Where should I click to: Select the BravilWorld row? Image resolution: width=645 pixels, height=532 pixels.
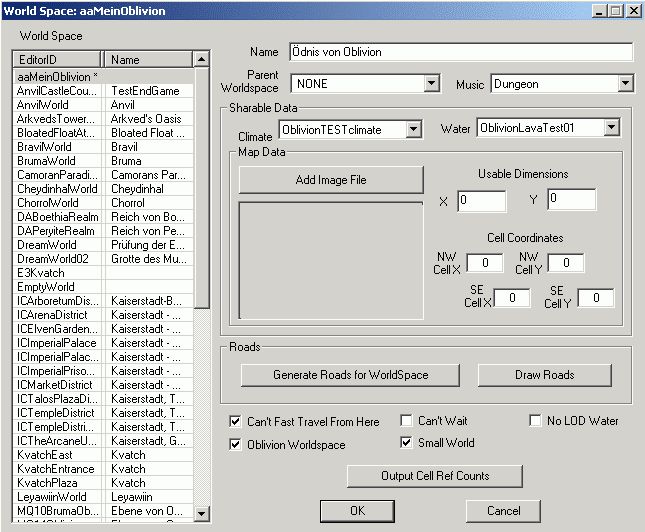tap(104, 147)
